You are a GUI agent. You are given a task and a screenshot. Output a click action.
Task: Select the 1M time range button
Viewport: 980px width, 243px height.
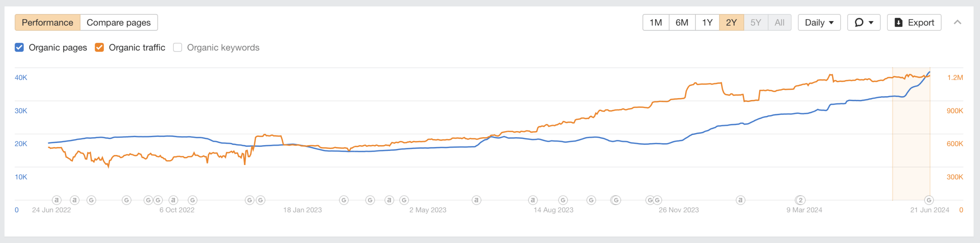pyautogui.click(x=656, y=23)
